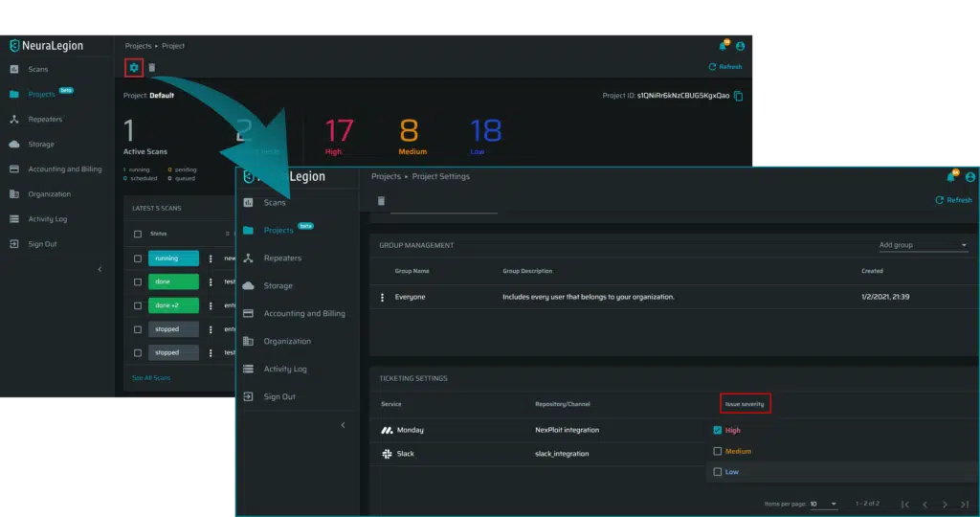Open notifications bell in the Project window
This screenshot has width=980, height=517.
pyautogui.click(x=724, y=45)
